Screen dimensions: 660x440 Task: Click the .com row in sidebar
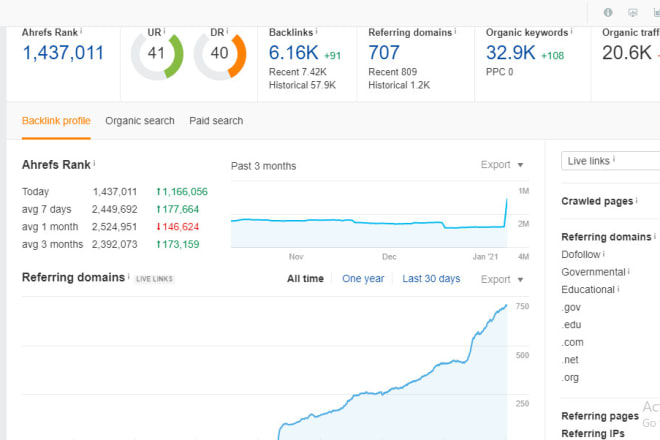[x=572, y=342]
